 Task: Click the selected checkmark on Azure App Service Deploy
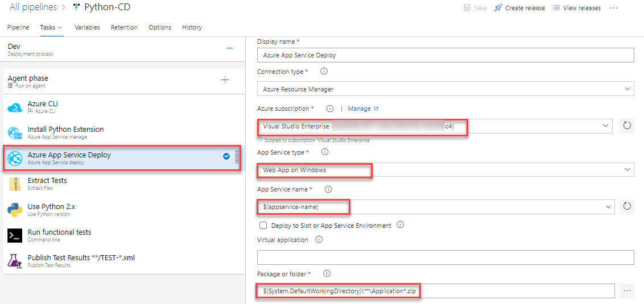click(x=226, y=156)
